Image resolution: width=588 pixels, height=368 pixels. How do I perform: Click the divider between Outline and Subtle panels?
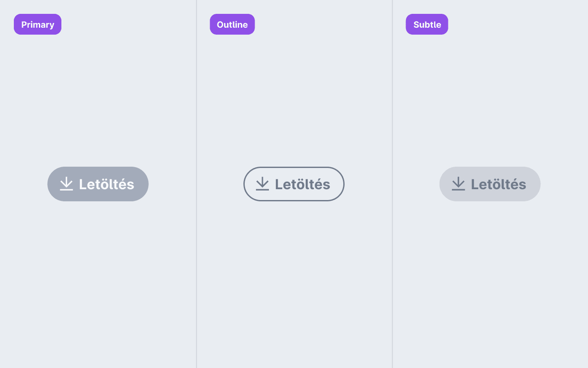click(x=392, y=184)
